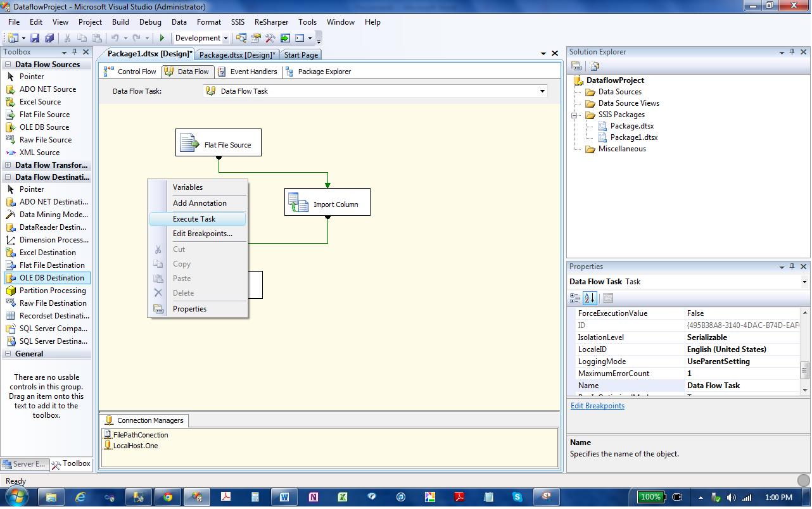Toggle auto-hide pin on Properties panel
Viewport: 812px width, 509px height.
click(x=792, y=267)
